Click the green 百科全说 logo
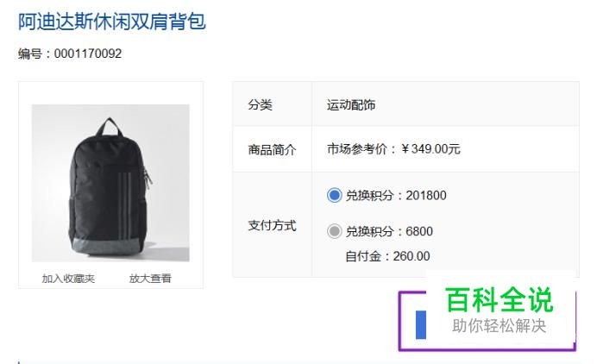Viewport: 597px width, 364px height. point(500,300)
